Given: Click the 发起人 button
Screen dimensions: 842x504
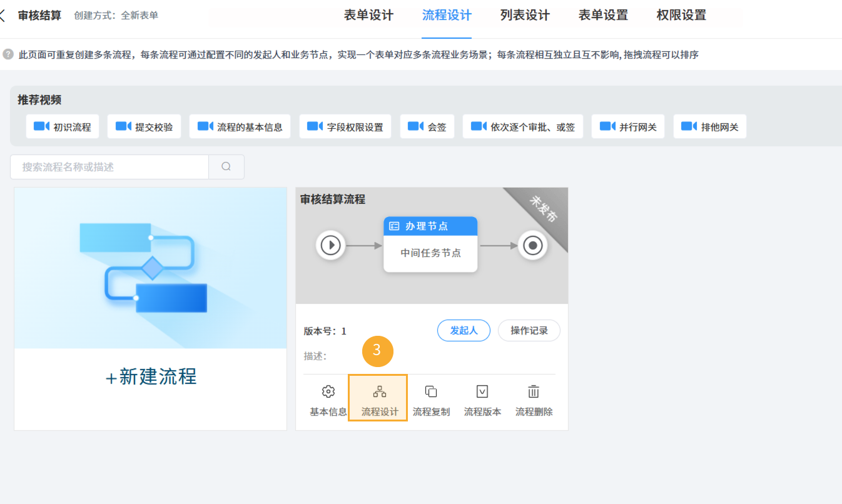Looking at the screenshot, I should (464, 331).
